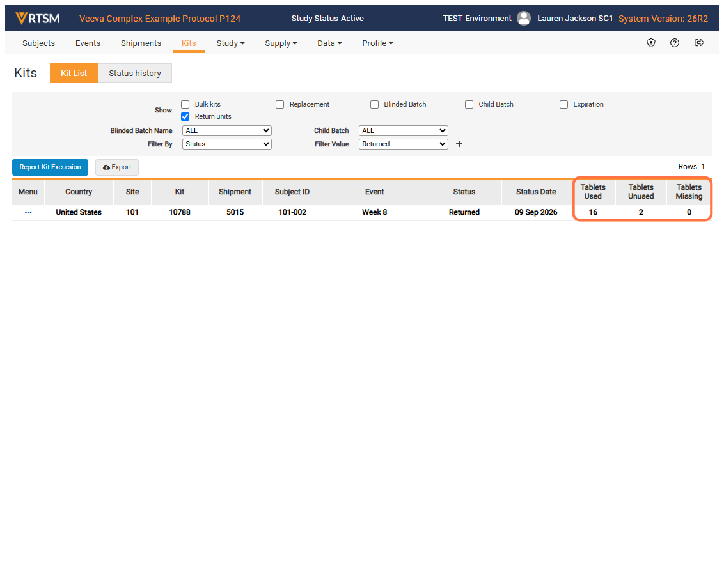This screenshot has width=724, height=588.
Task: Open the Child Batch dropdown
Action: click(x=403, y=130)
